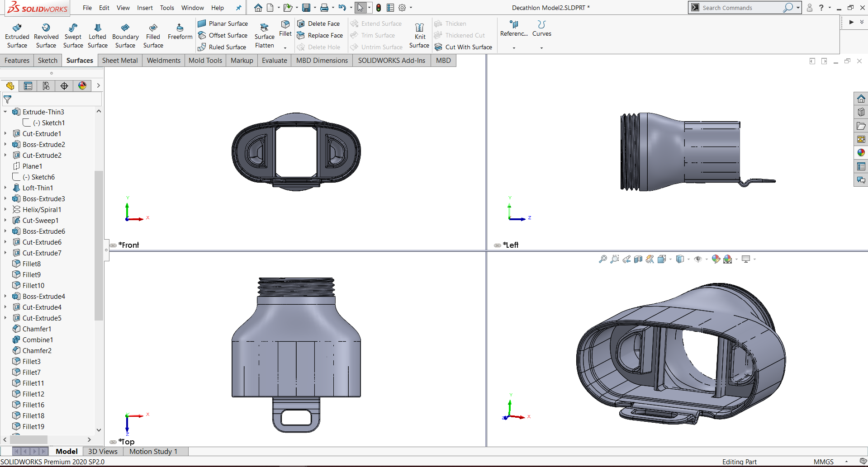Switch to the Mold Tools tab
The image size is (868, 467).
205,61
